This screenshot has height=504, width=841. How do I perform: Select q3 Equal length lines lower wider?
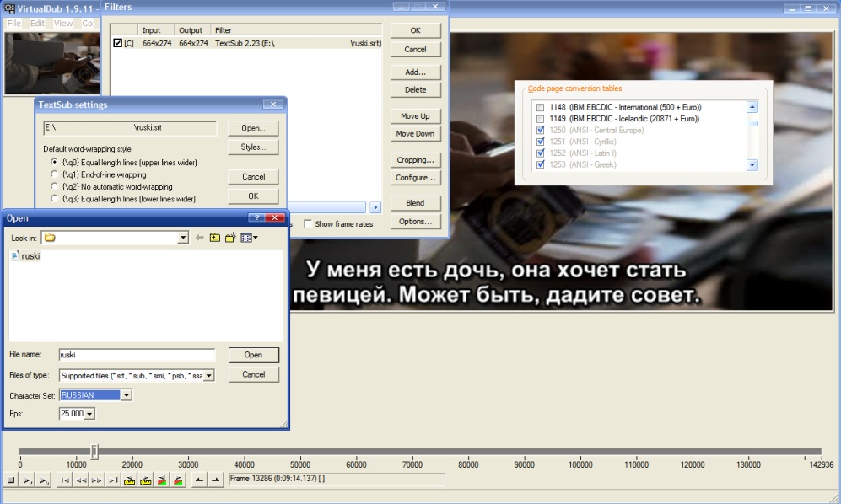[x=54, y=198]
